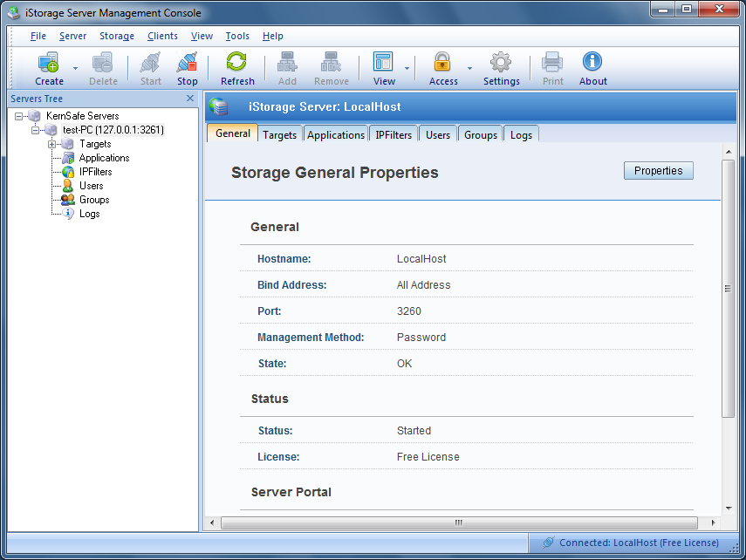Click the 'Free License' license value

point(428,457)
